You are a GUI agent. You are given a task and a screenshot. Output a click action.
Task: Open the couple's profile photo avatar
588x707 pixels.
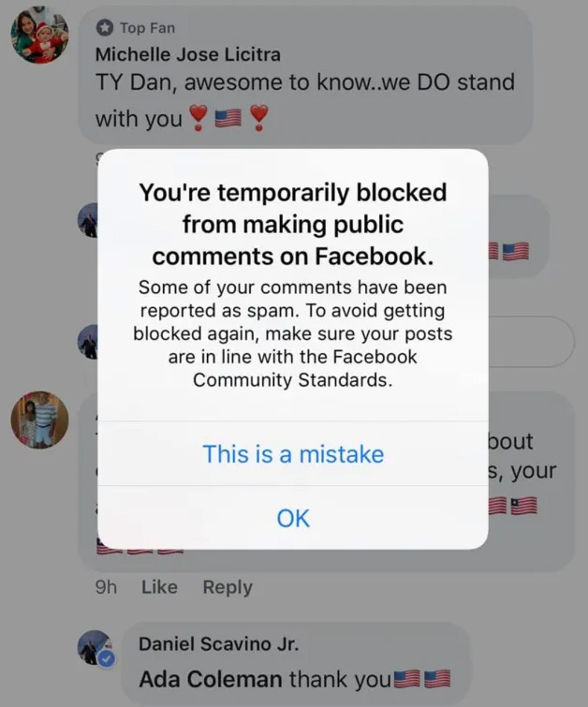pos(39,420)
